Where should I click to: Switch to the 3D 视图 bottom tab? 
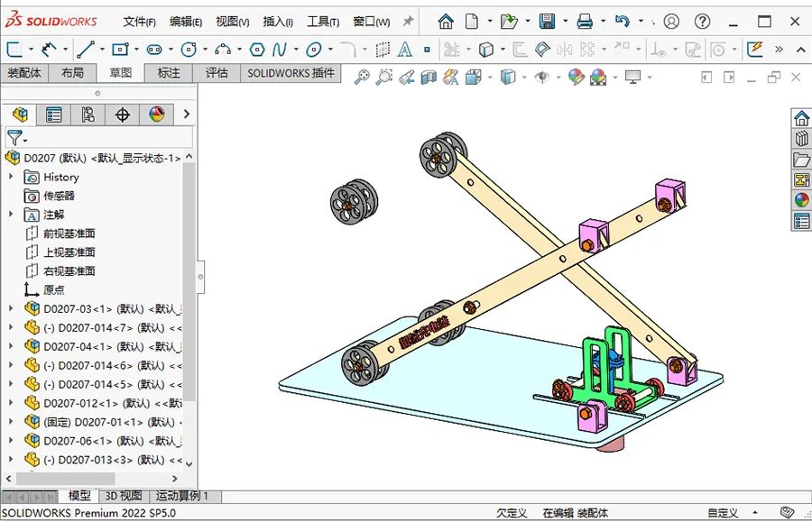click(124, 496)
